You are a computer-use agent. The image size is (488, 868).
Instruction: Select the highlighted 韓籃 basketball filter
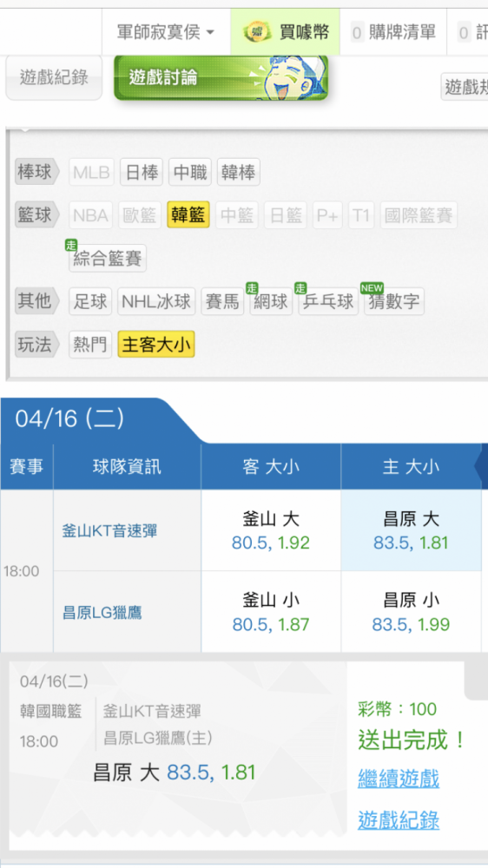pyautogui.click(x=188, y=214)
